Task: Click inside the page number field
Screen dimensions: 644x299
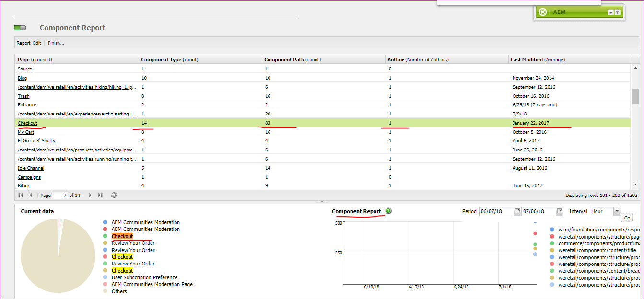Action: pyautogui.click(x=59, y=195)
